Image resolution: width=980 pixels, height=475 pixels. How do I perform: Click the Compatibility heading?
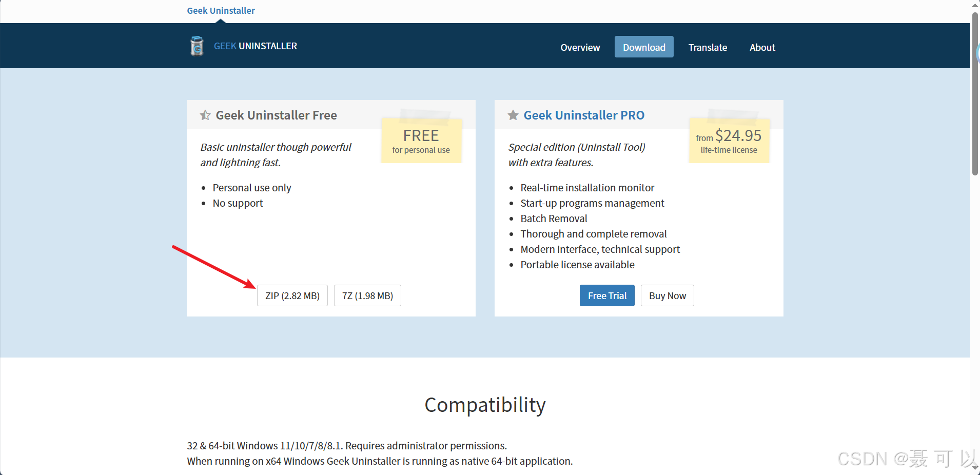tap(485, 405)
